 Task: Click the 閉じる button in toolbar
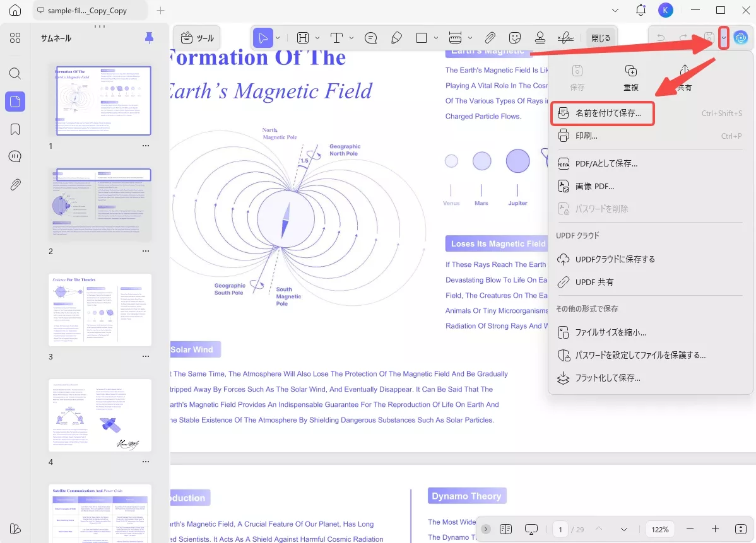(x=600, y=38)
